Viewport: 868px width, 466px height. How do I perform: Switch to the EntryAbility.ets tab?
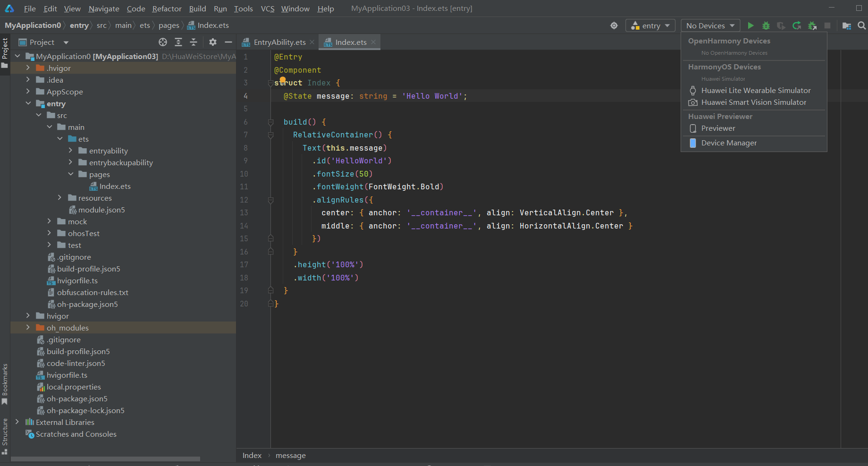pos(279,42)
